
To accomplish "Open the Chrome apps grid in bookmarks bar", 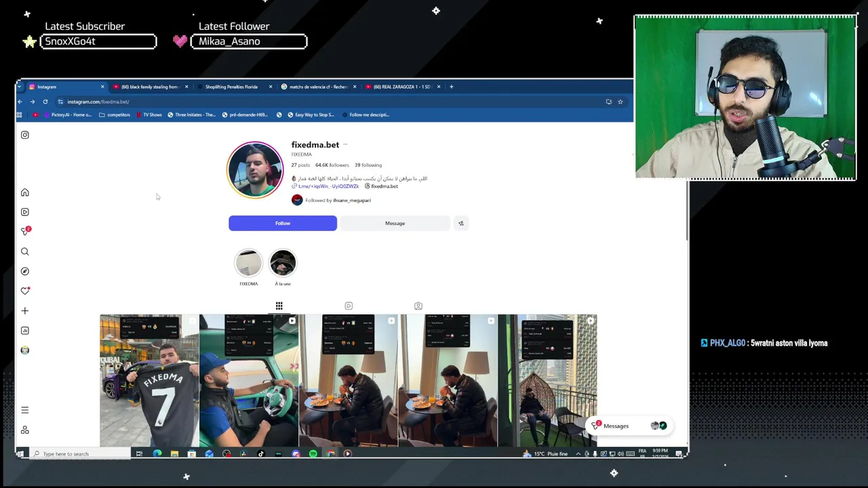I will pos(20,115).
